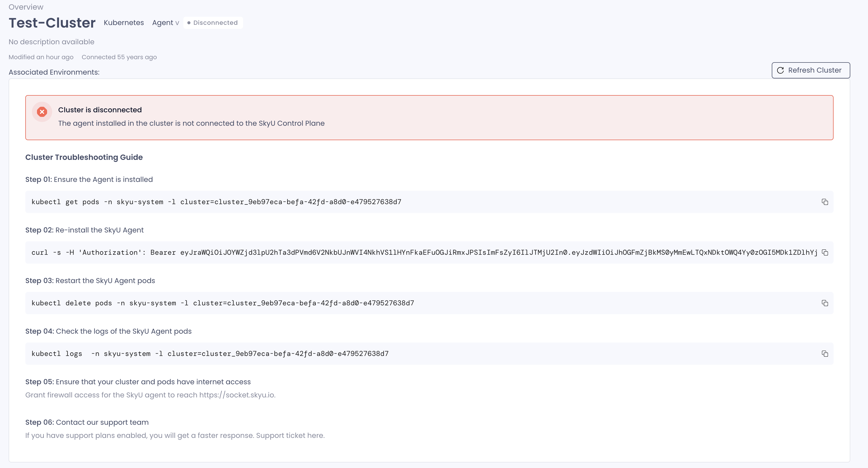Click 'Modified an hour ago' text
Screen dimensions: 868x468
tap(41, 57)
